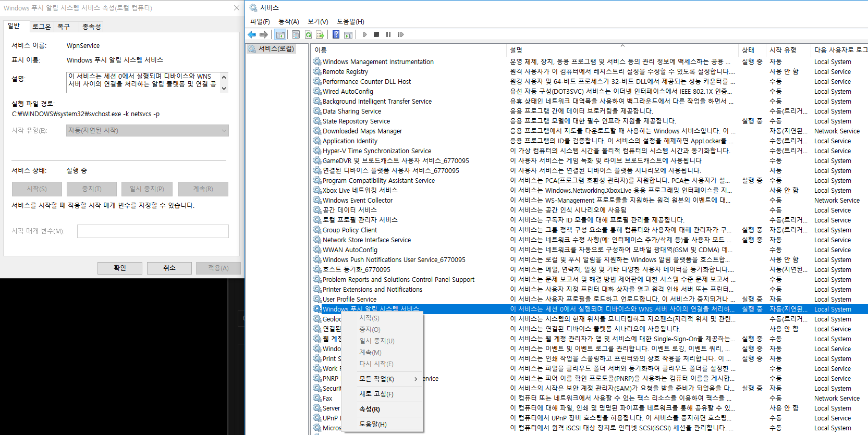This screenshot has width=868, height=435.
Task: Click gear icon beside Application Identity
Action: [317, 141]
